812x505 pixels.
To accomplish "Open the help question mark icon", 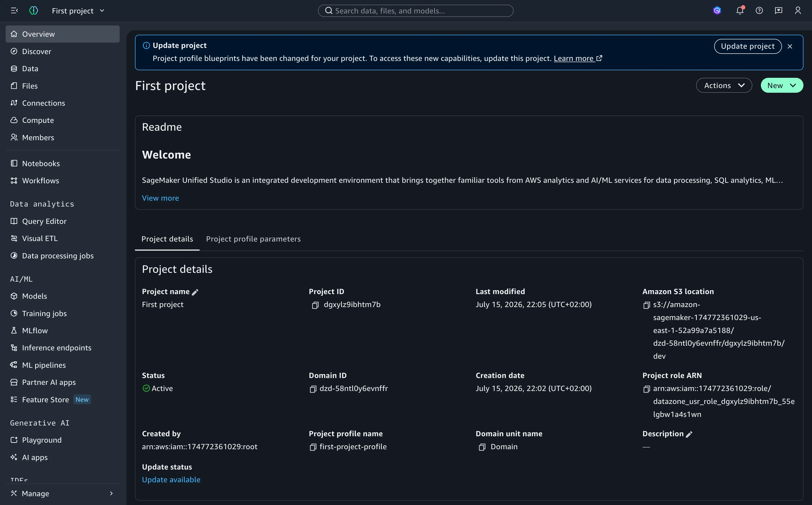I will click(x=759, y=11).
